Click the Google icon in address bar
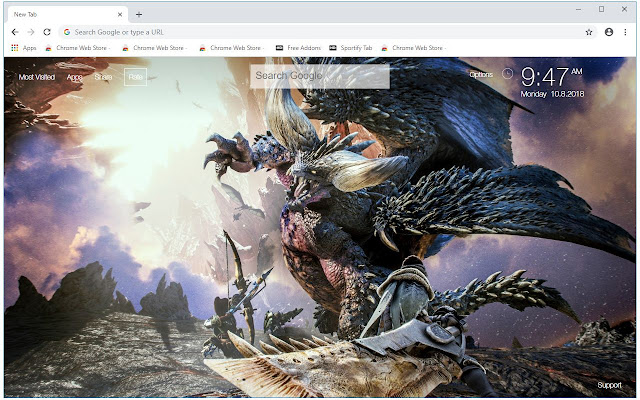The width and height of the screenshot is (640, 400). (x=67, y=32)
